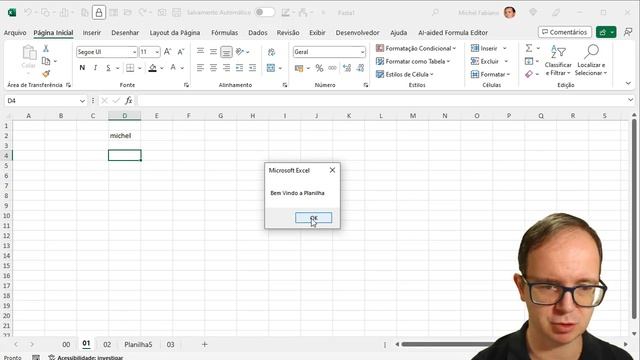Increase font size icon
The width and height of the screenshot is (640, 360).
(167, 52)
